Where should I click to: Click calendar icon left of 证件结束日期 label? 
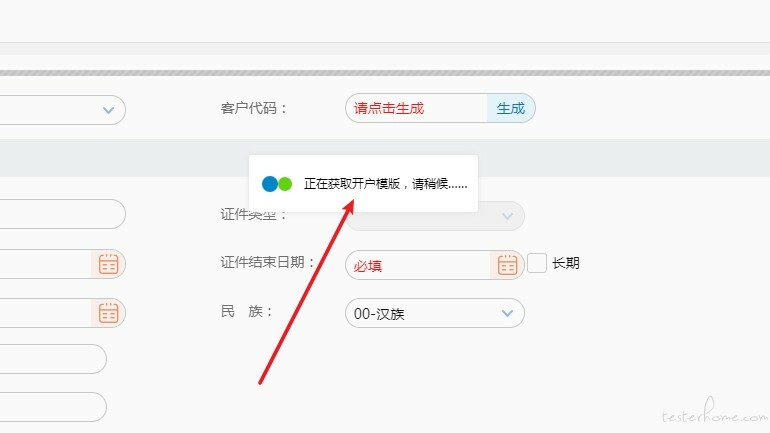pyautogui.click(x=109, y=264)
